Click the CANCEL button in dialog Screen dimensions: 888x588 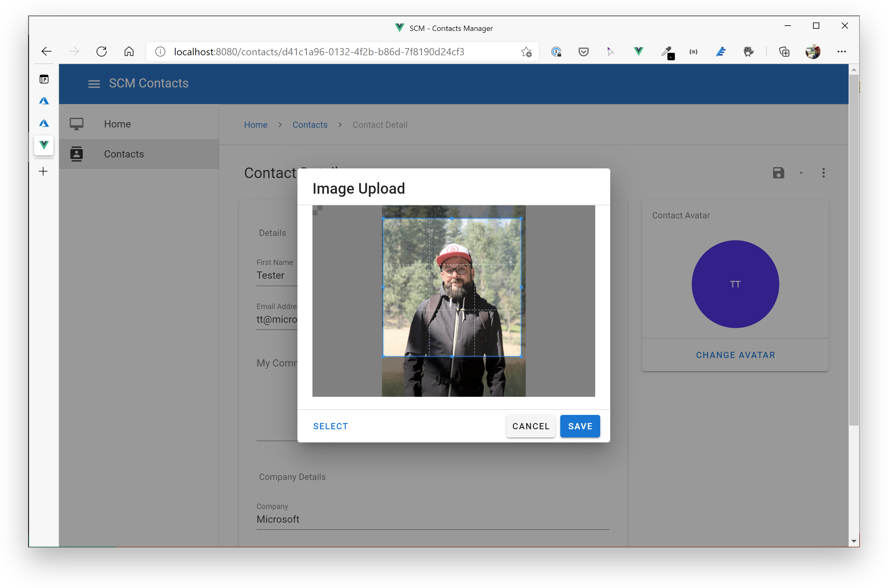531,426
